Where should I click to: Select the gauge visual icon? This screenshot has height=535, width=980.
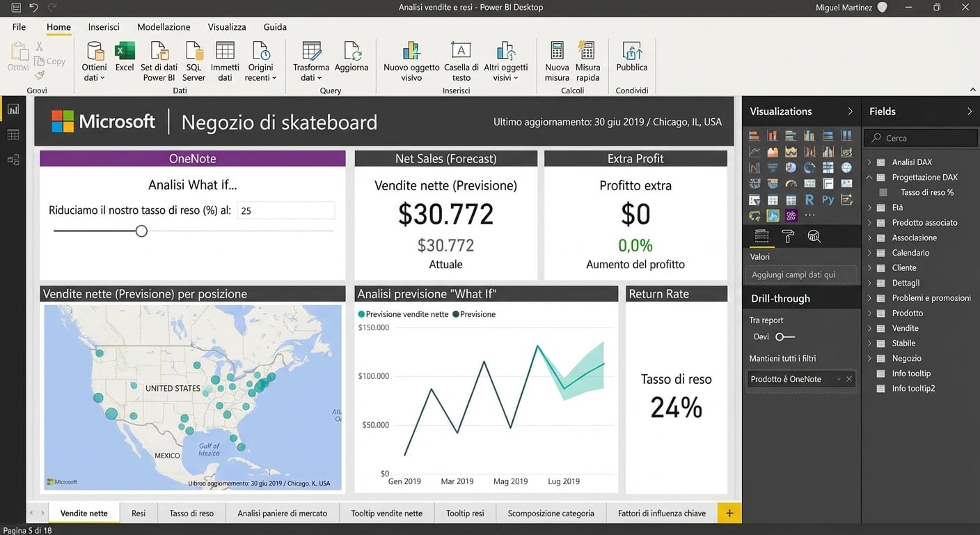(x=791, y=184)
